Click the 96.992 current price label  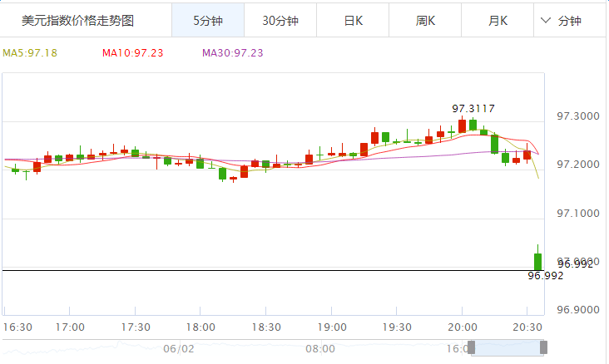coord(545,275)
